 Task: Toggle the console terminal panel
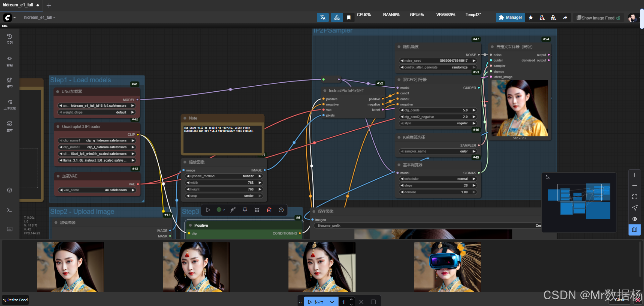point(9,210)
